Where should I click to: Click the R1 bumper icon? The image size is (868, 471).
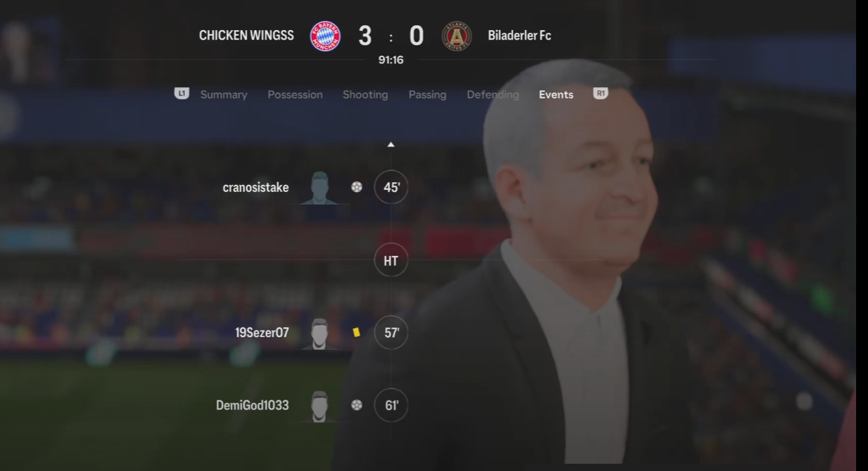(x=600, y=93)
